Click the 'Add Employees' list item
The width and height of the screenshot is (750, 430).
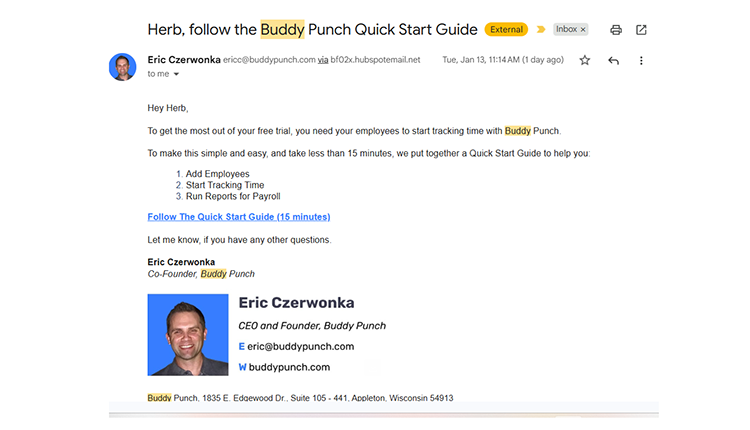218,174
